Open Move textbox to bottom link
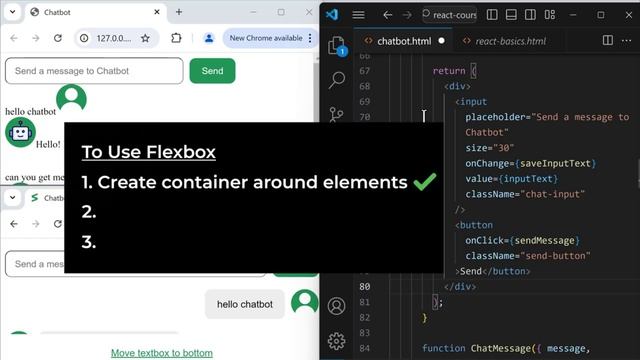The width and height of the screenshot is (640, 360). (x=162, y=353)
